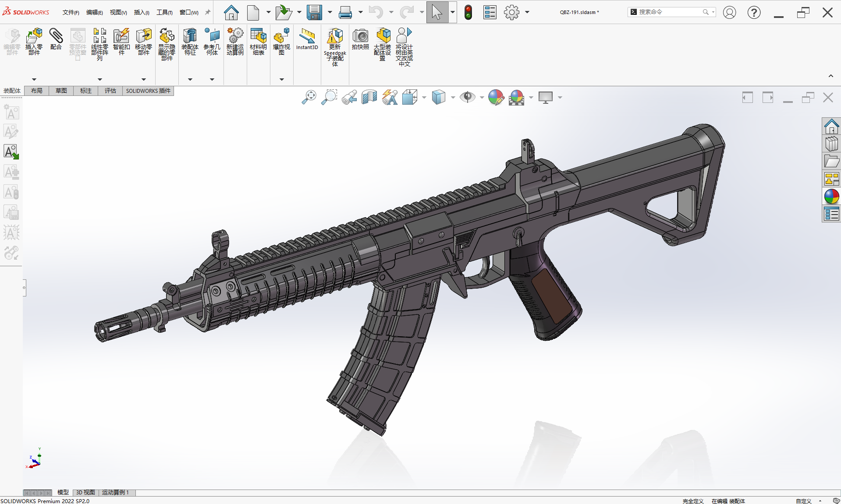This screenshot has height=504, width=841.
Task: Click Apply Scene checkered ball icon
Action: (x=517, y=97)
